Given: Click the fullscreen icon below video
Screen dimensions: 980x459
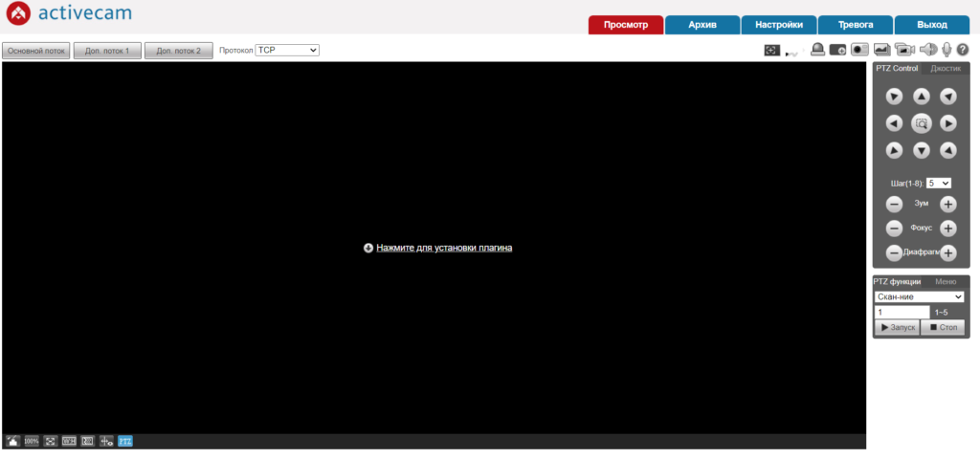Looking at the screenshot, I should click(x=51, y=441).
